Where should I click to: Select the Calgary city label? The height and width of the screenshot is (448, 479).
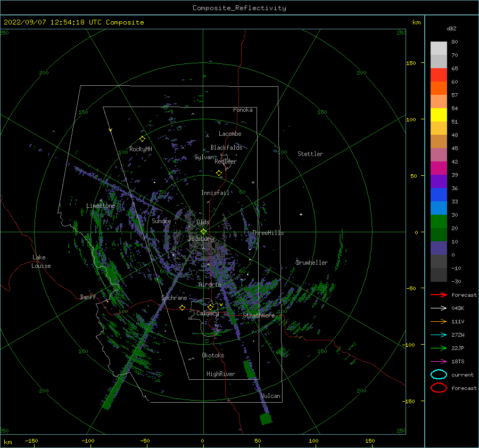[208, 313]
